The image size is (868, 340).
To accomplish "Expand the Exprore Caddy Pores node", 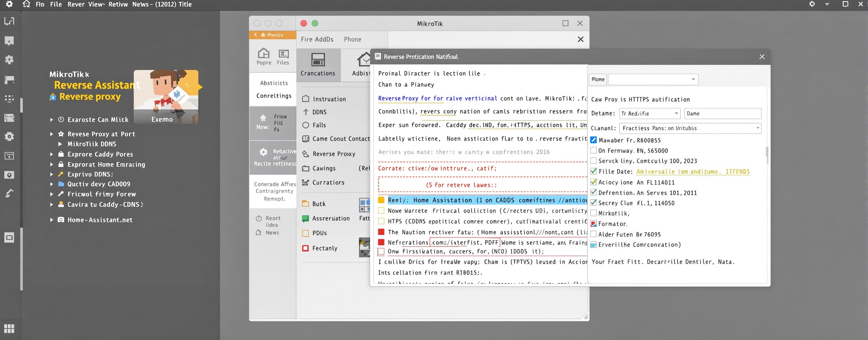I will [x=52, y=154].
